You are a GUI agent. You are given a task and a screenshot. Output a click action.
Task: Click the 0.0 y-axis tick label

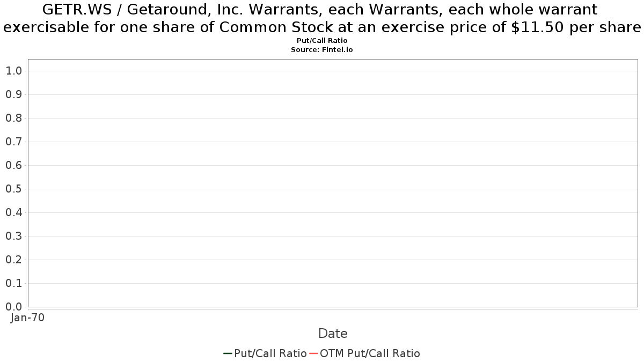(13, 307)
